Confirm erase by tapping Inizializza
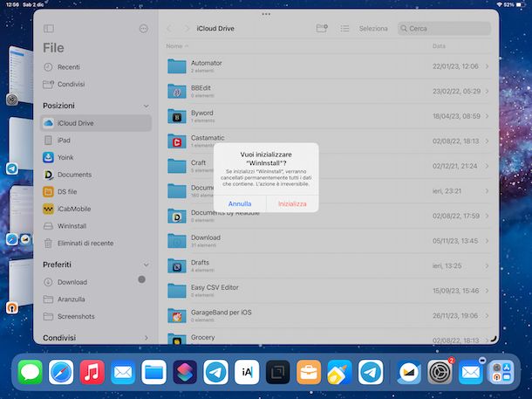532x399 pixels. (292, 203)
